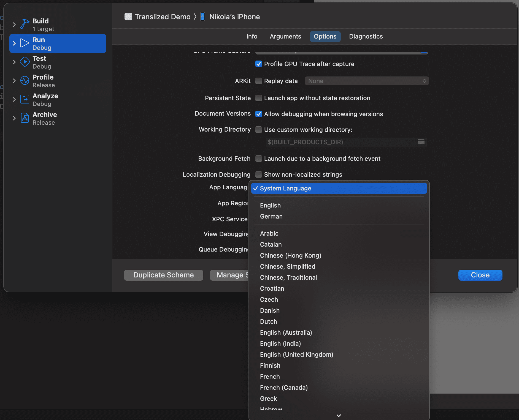Click the Manage Schemes button

229,275
